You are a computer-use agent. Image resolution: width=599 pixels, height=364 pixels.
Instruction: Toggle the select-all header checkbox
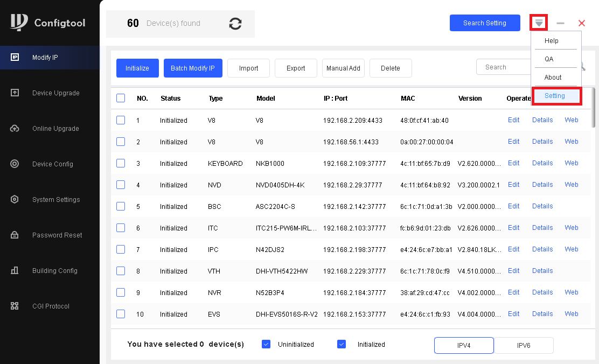click(121, 99)
